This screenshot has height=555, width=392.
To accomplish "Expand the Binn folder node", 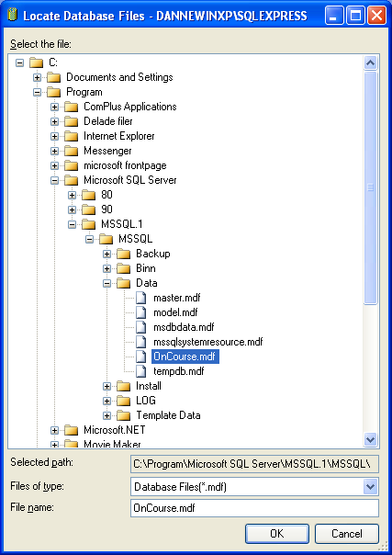I will [x=106, y=268].
